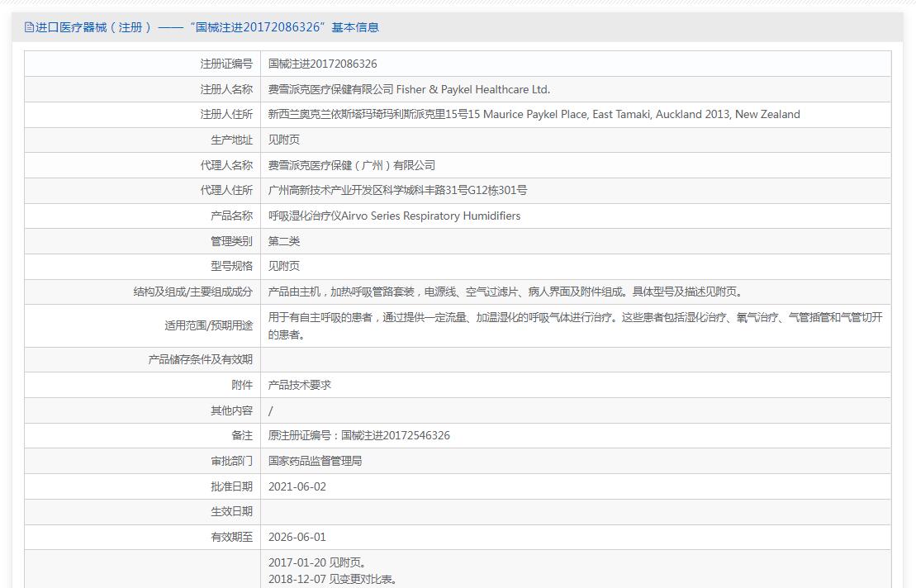The height and width of the screenshot is (588, 916).
Task: Click the 生产地址 row label
Action: [x=231, y=140]
